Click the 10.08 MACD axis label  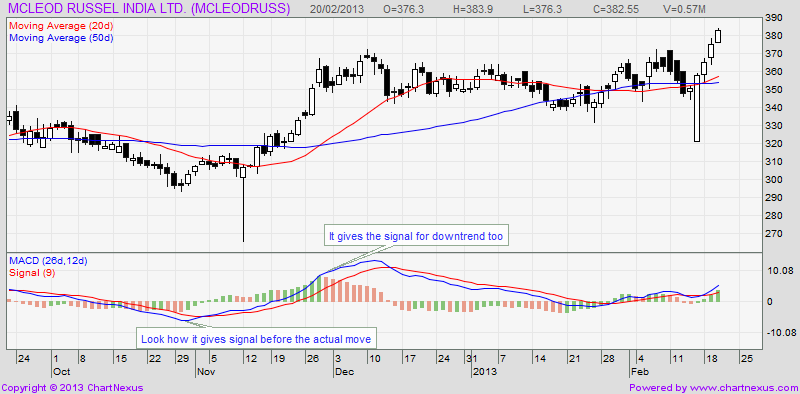click(x=780, y=270)
